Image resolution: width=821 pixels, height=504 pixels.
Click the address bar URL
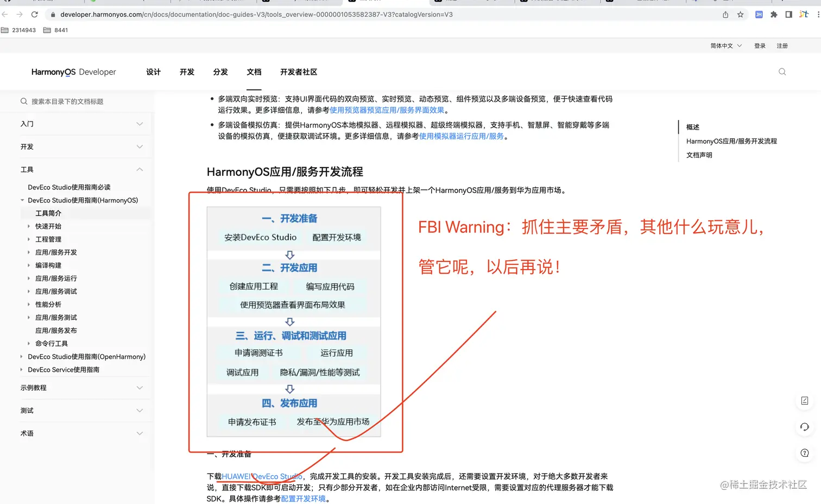256,15
